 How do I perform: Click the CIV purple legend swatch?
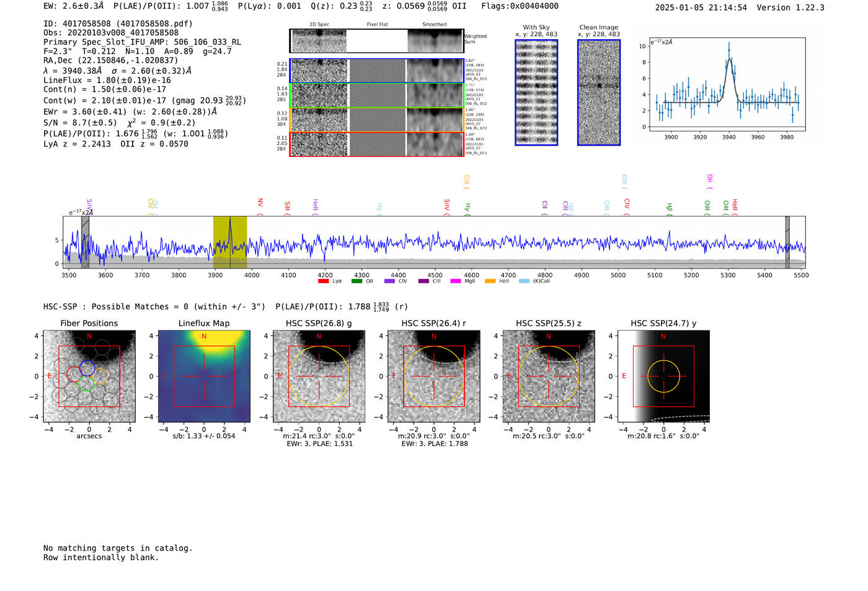tap(389, 281)
